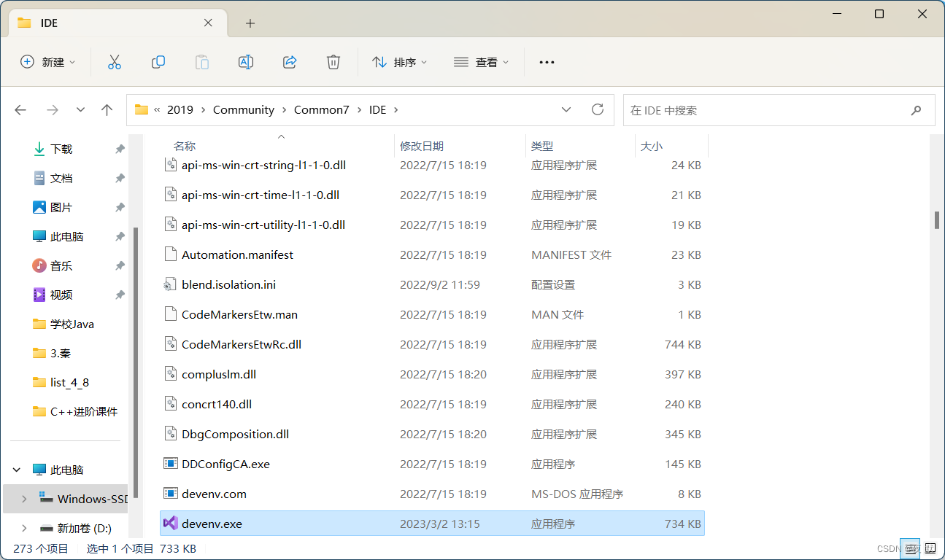Viewport: 945px width, 560px height.
Task: Switch to thumbnail view in the status bar
Action: (x=930, y=548)
